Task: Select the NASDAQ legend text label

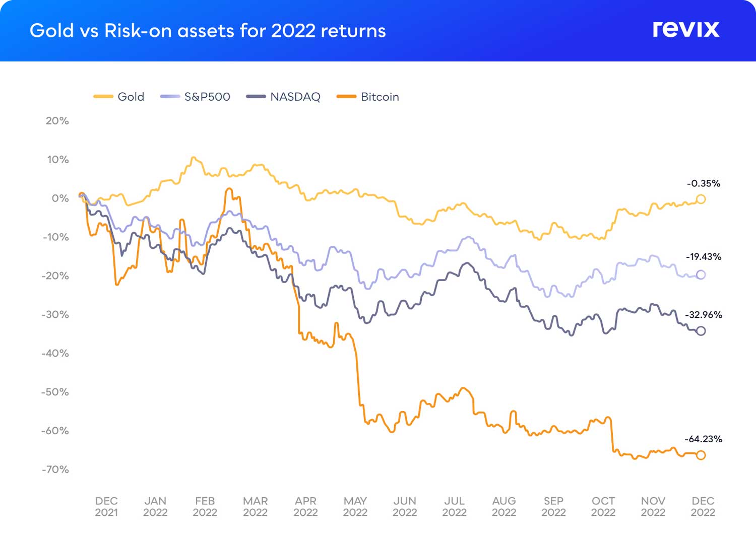Action: point(295,97)
